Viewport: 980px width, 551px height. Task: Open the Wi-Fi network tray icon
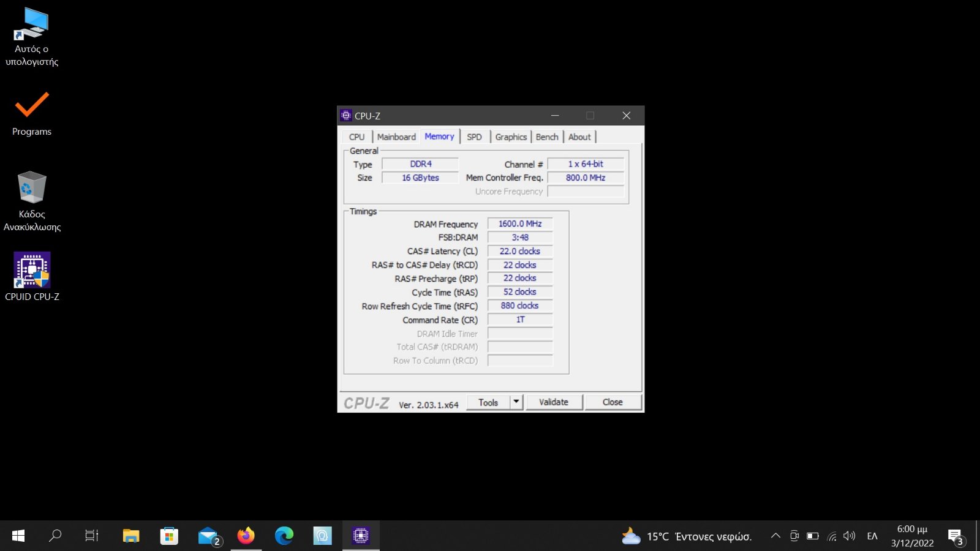pos(831,536)
